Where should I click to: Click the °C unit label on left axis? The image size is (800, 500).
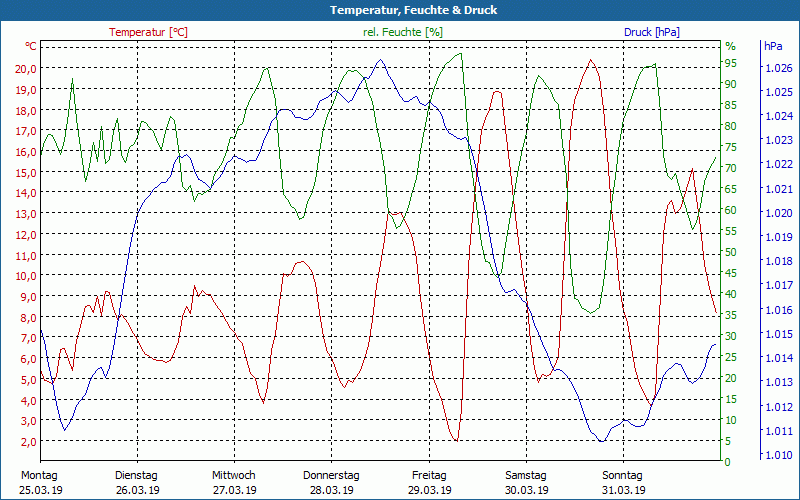tap(30, 47)
